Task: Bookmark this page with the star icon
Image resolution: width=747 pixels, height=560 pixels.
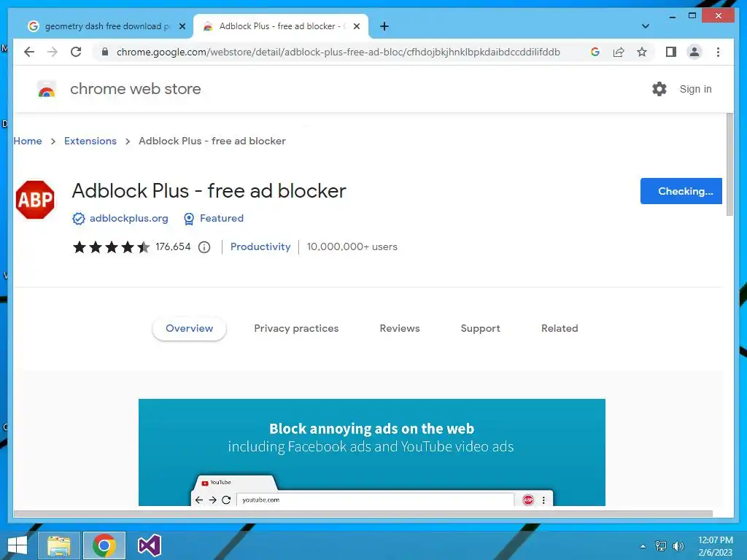Action: [642, 52]
